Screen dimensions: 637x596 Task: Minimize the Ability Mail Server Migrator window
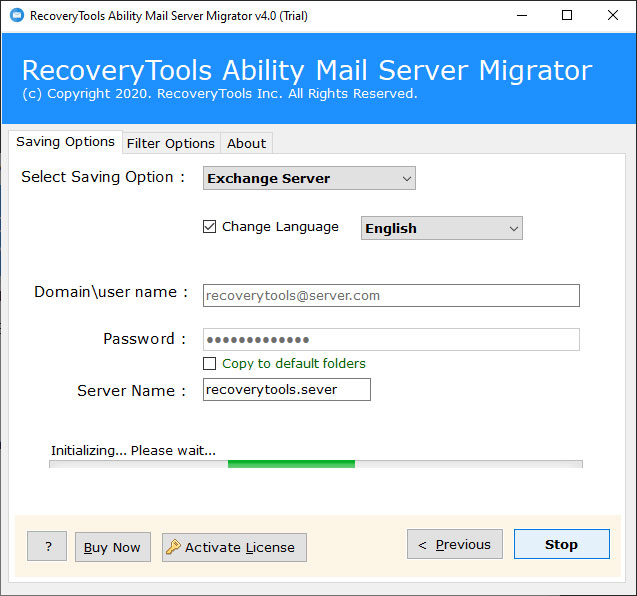522,15
